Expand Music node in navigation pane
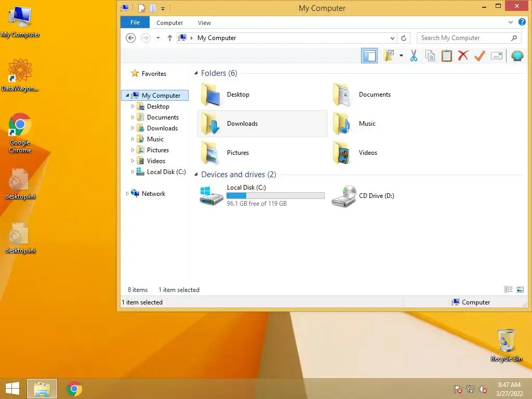The width and height of the screenshot is (532, 399). coord(132,139)
